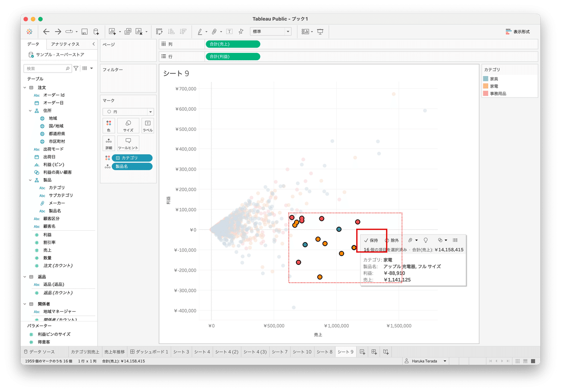Click the 製品名 pill on Marks
Viewport: 561px width, 392px height.
(x=132, y=166)
